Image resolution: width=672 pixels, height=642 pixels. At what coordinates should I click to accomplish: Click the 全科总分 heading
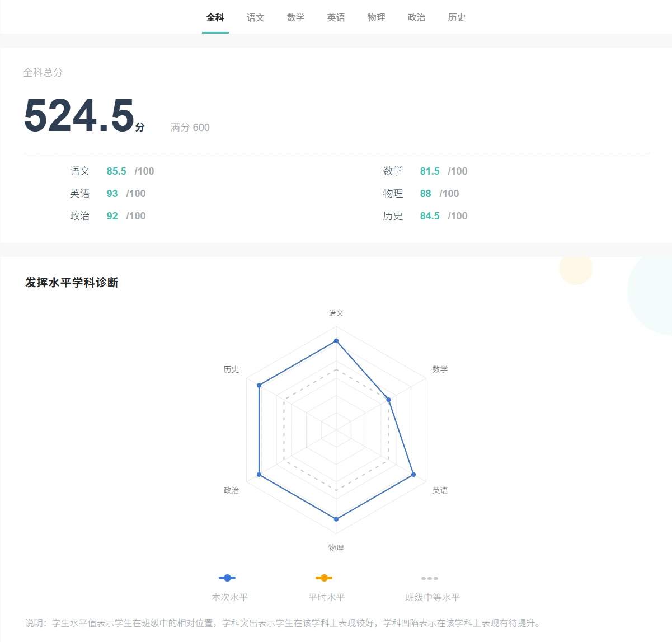coord(43,72)
